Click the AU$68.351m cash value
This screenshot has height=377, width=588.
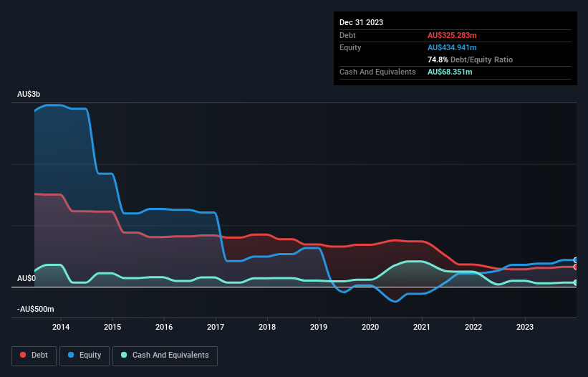(450, 72)
